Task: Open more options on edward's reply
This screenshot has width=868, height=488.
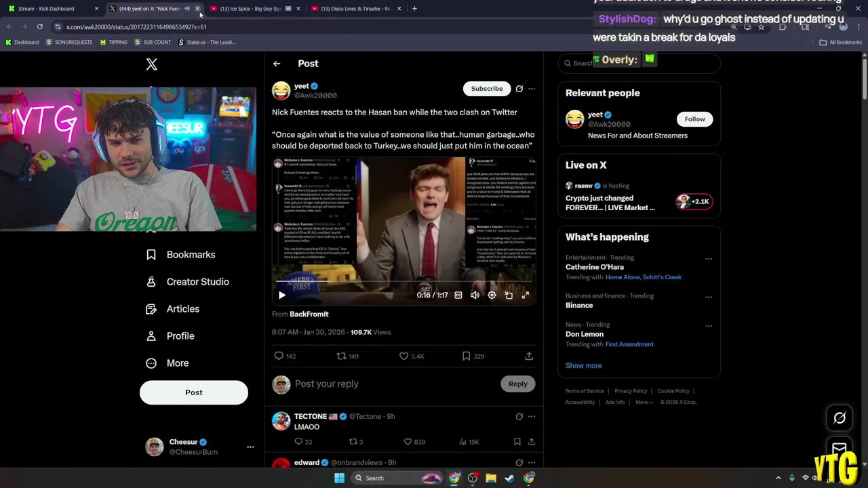Action: [x=532, y=463]
